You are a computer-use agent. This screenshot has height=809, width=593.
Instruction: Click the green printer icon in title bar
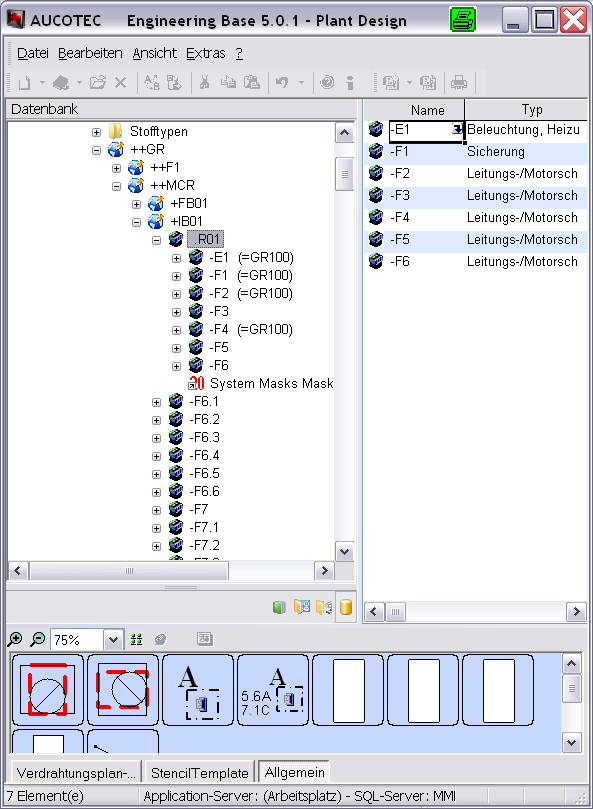(x=462, y=20)
